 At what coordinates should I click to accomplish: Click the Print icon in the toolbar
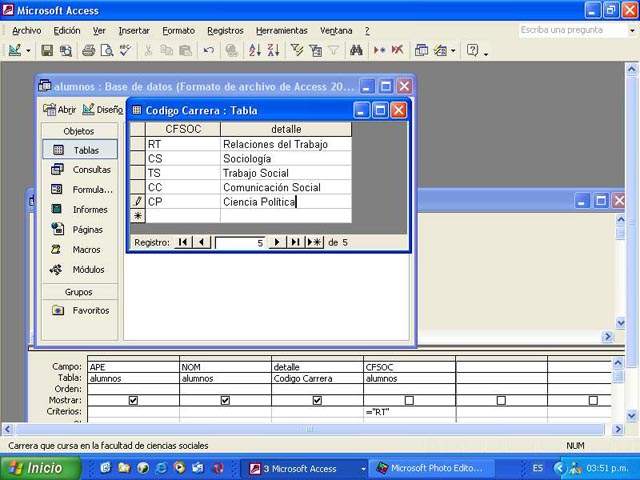88,50
